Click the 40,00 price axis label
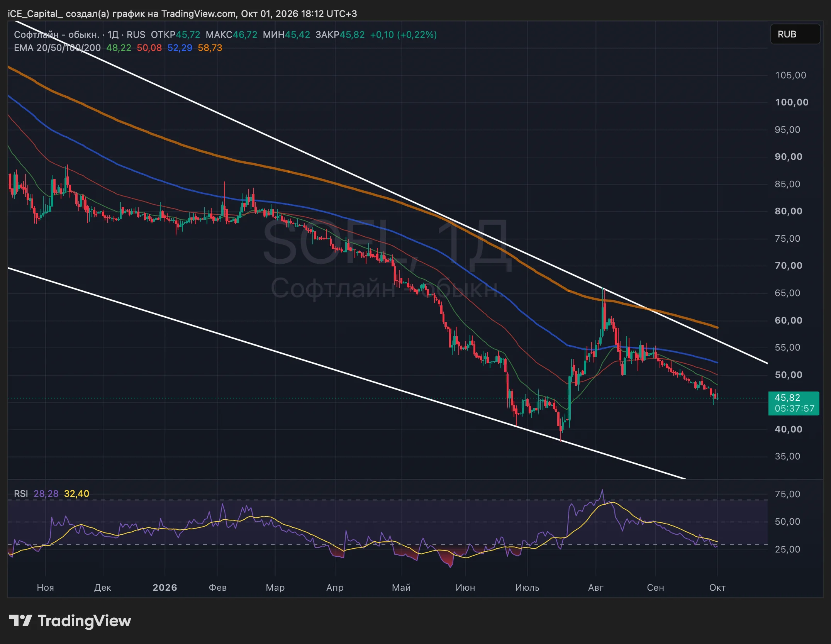The width and height of the screenshot is (831, 644). [789, 429]
